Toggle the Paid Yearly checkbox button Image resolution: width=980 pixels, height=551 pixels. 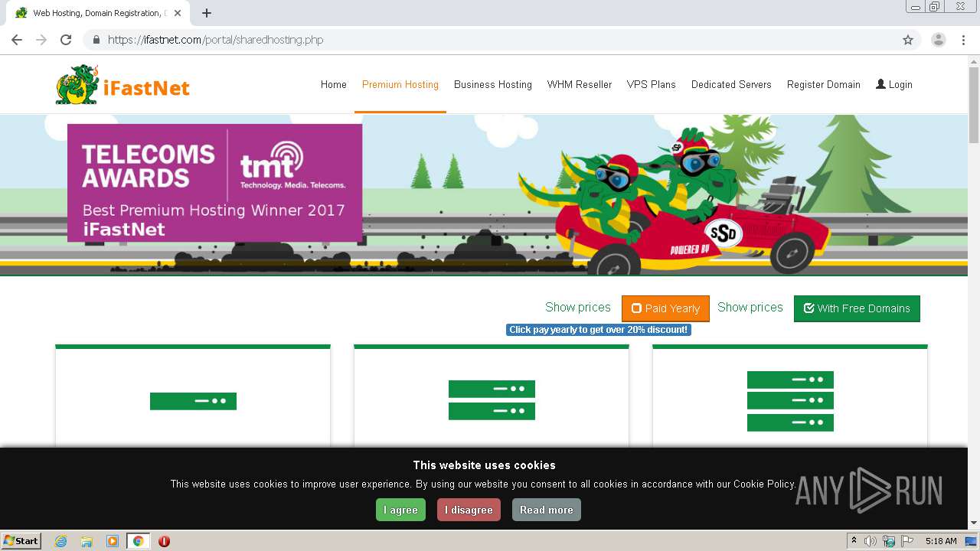point(665,308)
